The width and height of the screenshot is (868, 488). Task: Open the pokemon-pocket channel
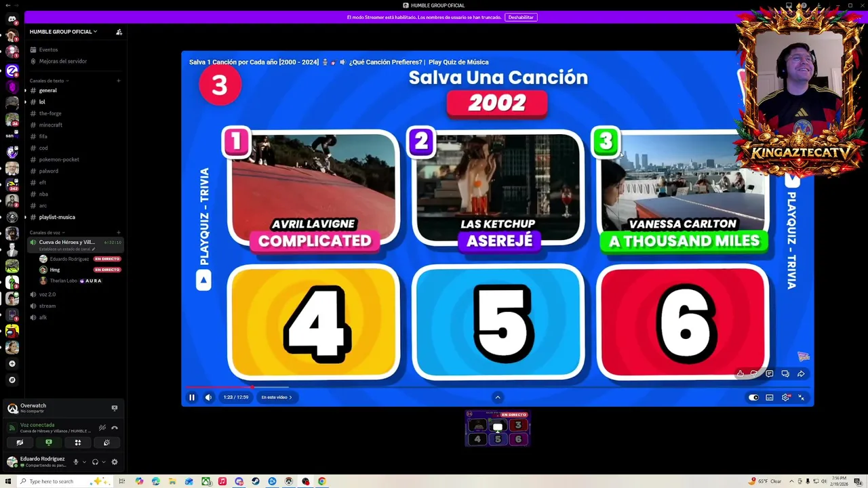[x=75, y=159]
